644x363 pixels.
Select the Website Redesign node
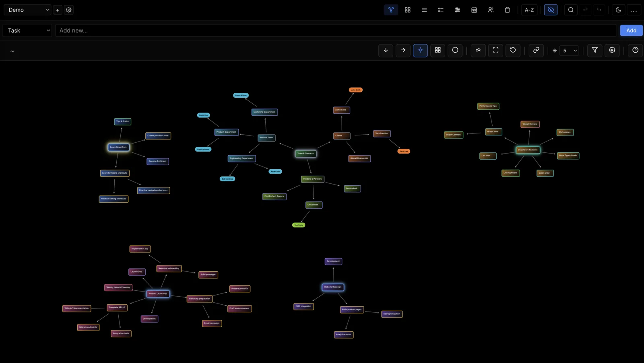[333, 287]
